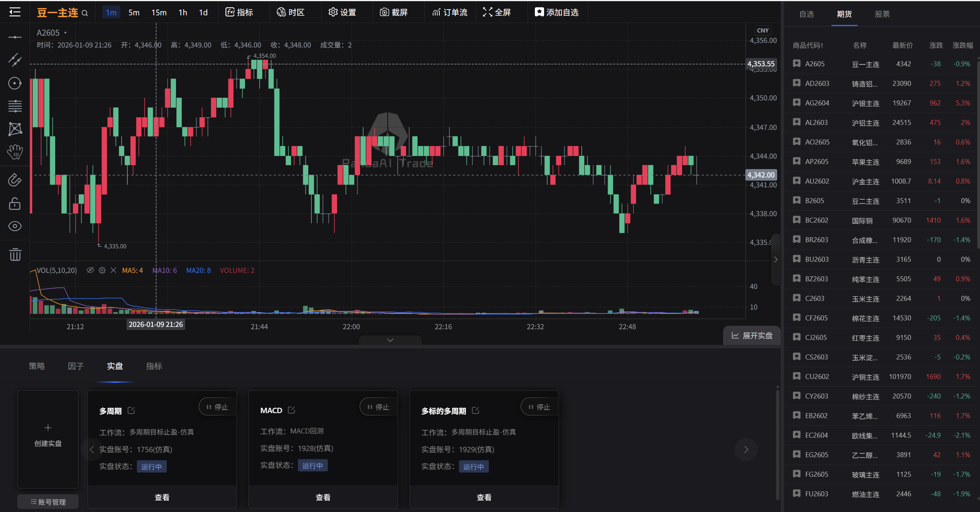Select BC2602 国际铜 row
The image size is (980, 512).
(x=881, y=220)
